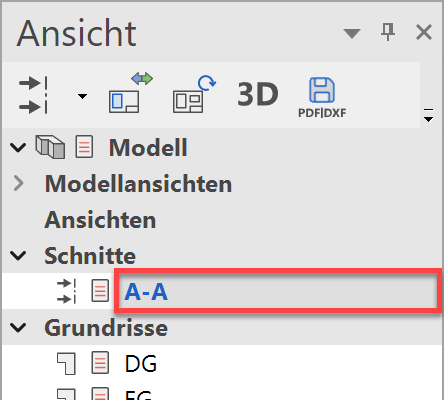Screen dimensions: 444x400
Task: Select the Ansichten tree entry
Action: [100, 220]
